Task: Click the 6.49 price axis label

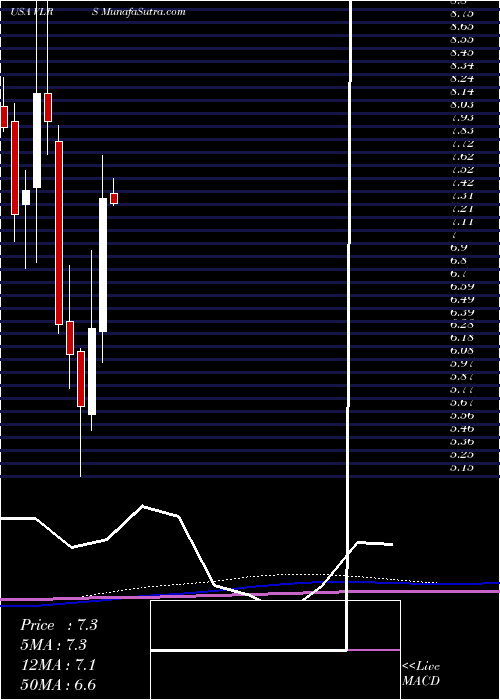Action: pos(462,299)
